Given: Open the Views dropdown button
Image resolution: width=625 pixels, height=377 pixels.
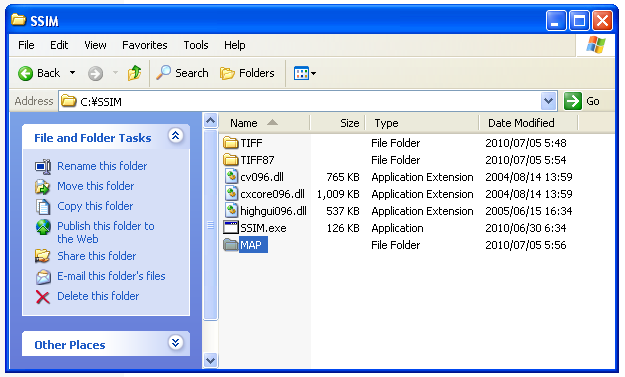Looking at the screenshot, I should (x=305, y=73).
